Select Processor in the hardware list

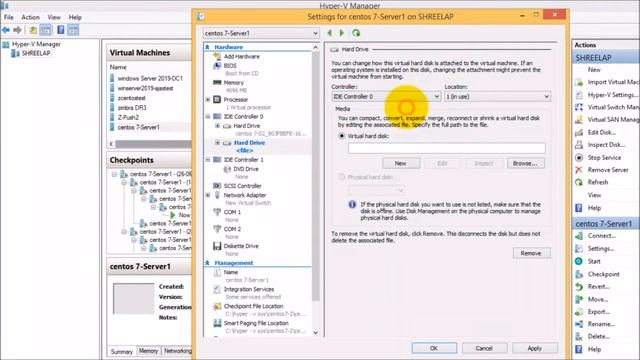[236, 100]
